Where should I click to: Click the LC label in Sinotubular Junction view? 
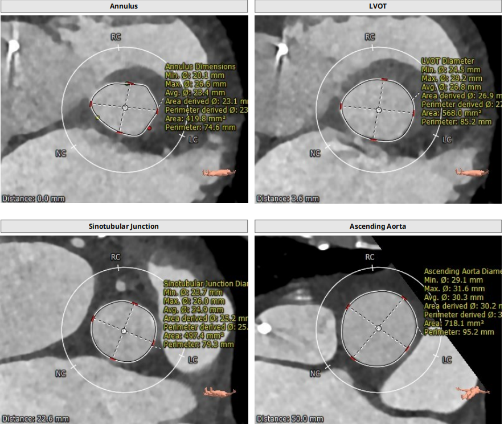coord(193,360)
